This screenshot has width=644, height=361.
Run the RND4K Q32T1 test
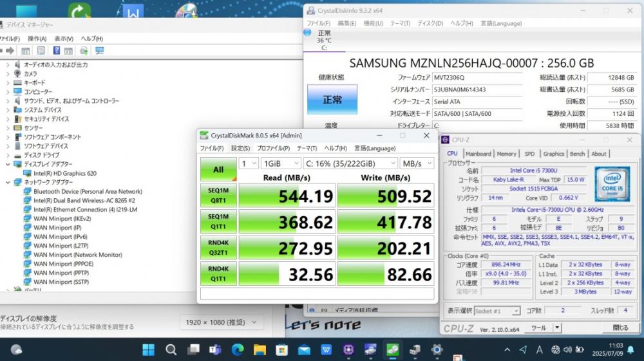218,247
